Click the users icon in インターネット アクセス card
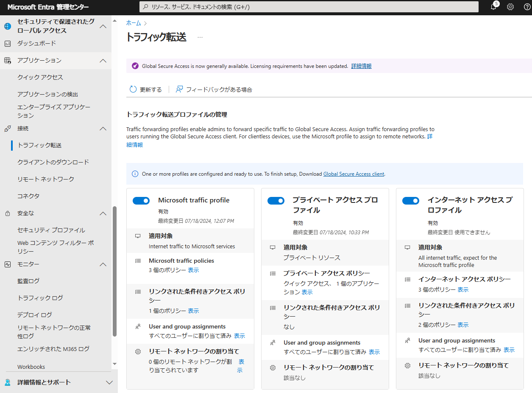Viewport: 532px width, 393px height. click(407, 340)
